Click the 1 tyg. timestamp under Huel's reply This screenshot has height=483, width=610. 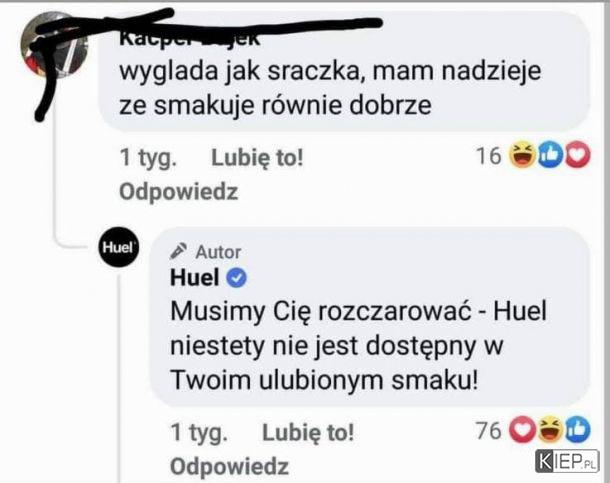[199, 432]
